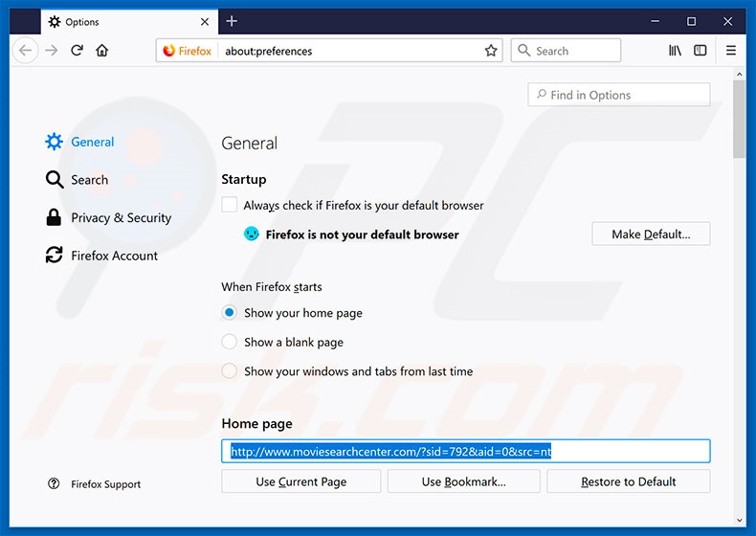Open the Firefox Support link
The height and width of the screenshot is (536, 756).
tap(94, 484)
